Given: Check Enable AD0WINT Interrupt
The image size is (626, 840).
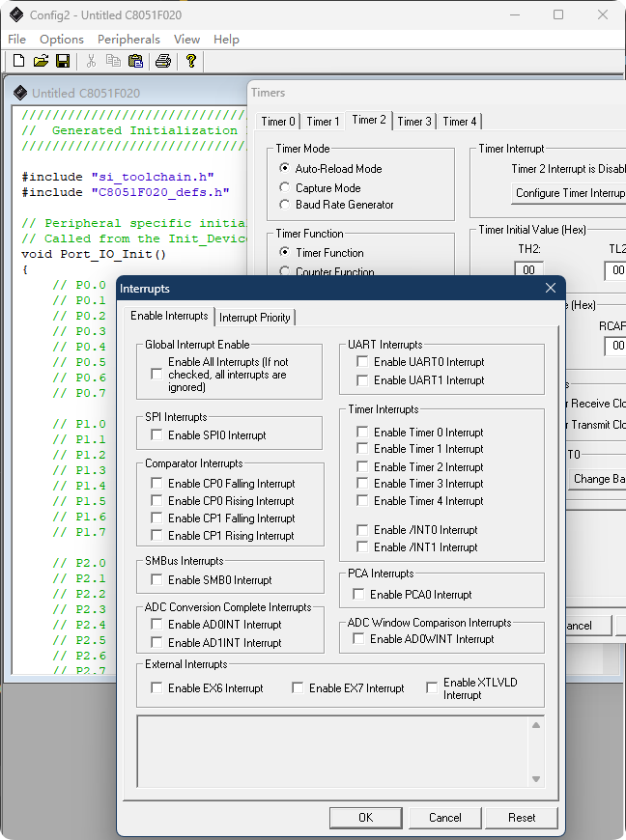Looking at the screenshot, I should 358,638.
